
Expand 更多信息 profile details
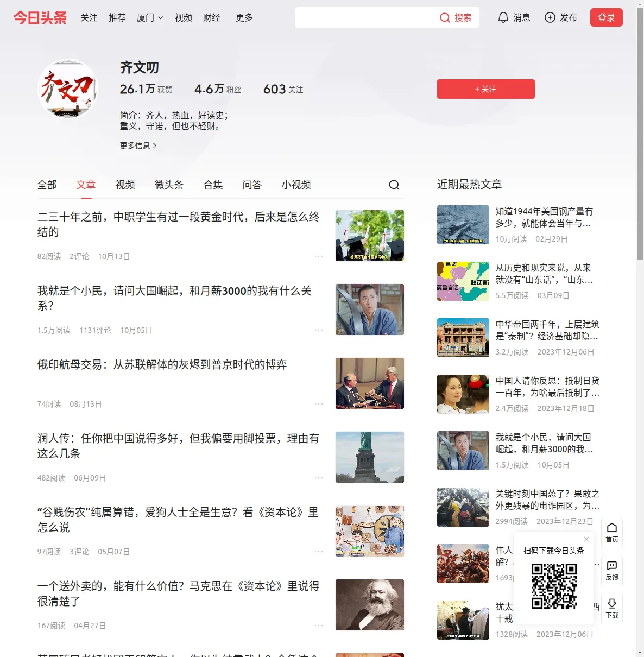(138, 146)
